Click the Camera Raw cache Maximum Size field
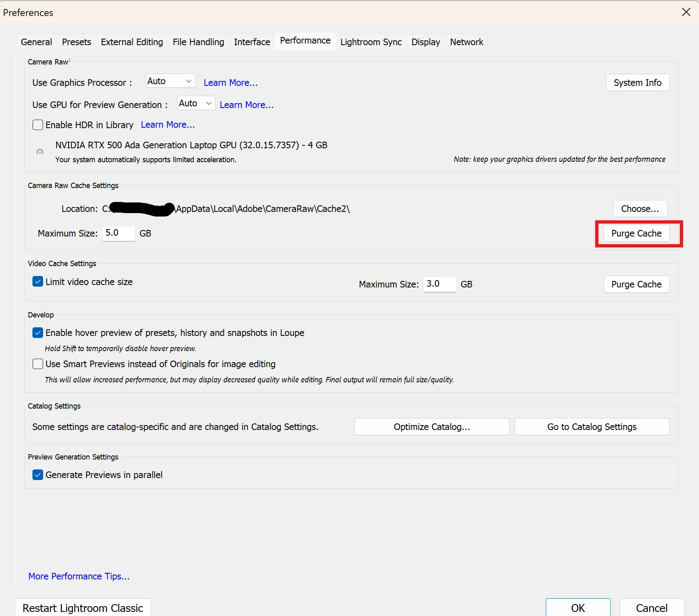The height and width of the screenshot is (616, 699). pos(119,233)
